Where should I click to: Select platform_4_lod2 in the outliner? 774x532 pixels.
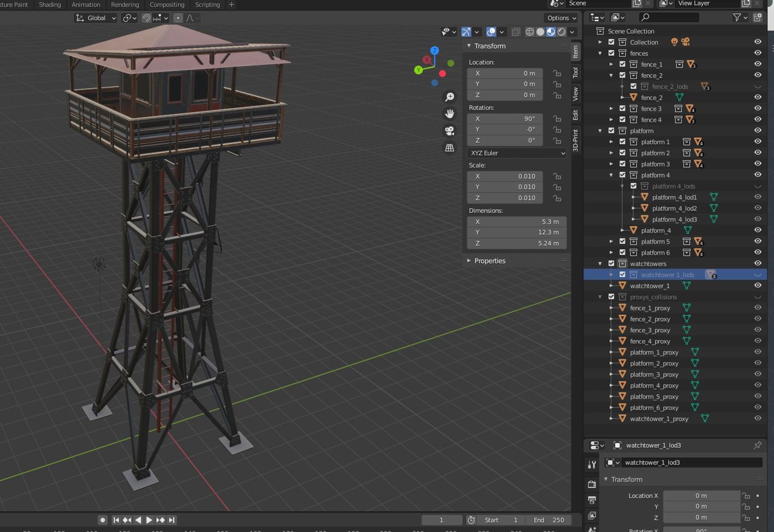click(674, 208)
